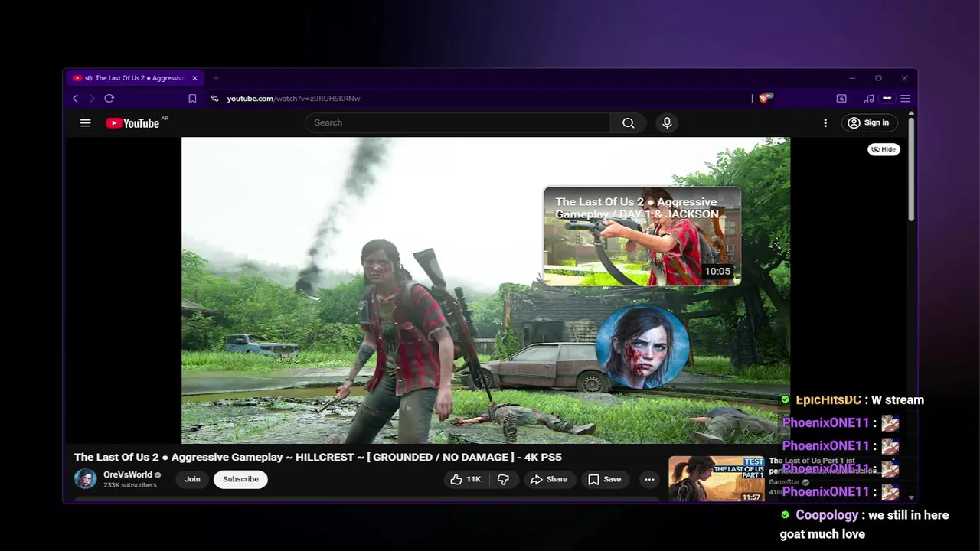
Task: Like the video with 11K likes
Action: click(465, 479)
